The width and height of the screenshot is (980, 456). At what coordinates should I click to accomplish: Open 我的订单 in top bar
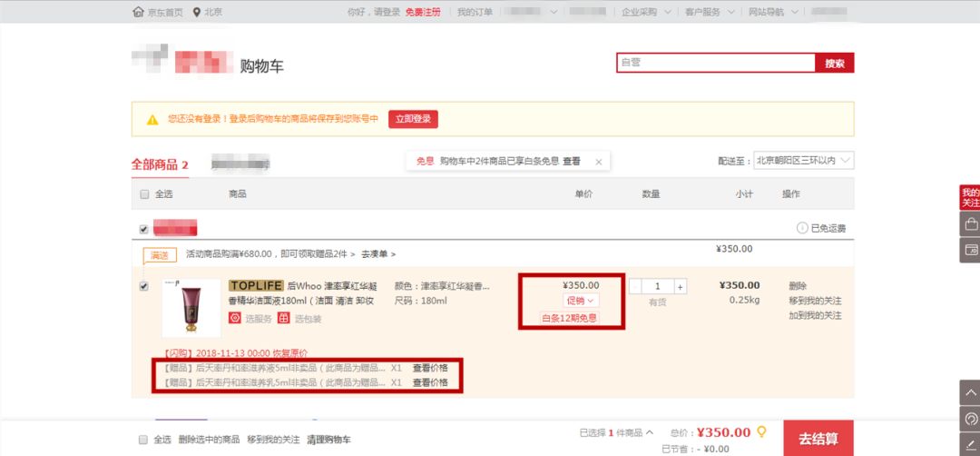point(475,12)
